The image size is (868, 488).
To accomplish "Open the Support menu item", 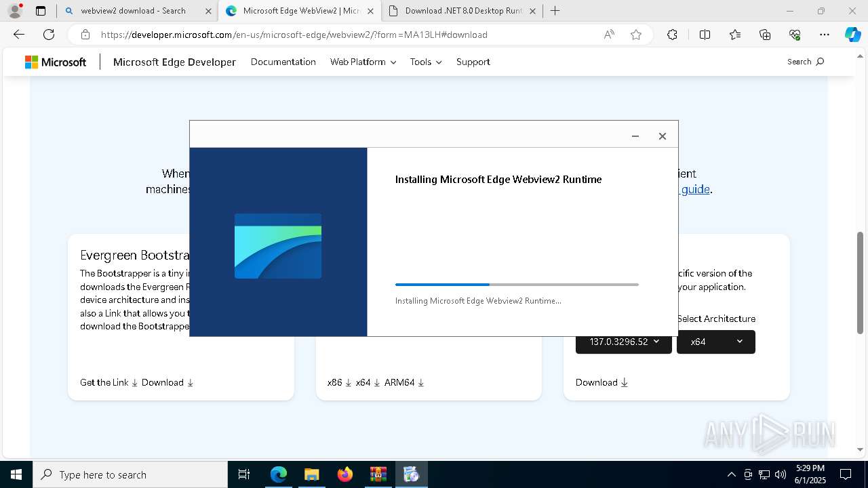I will pyautogui.click(x=473, y=62).
